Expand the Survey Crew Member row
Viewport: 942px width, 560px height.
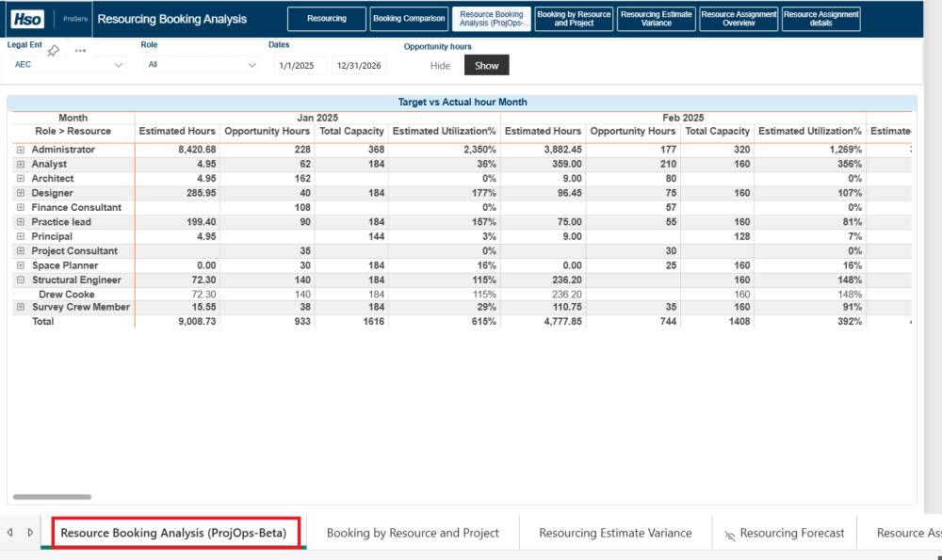click(x=20, y=308)
